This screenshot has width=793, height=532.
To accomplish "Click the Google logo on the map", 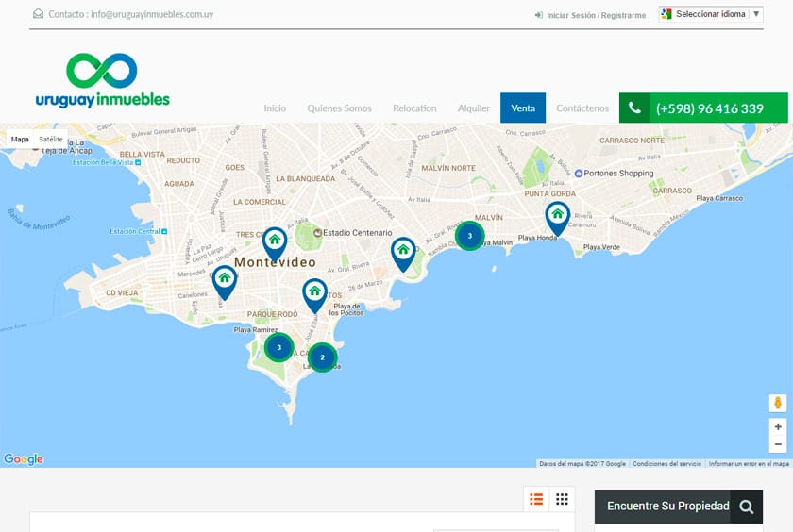I will (24, 458).
